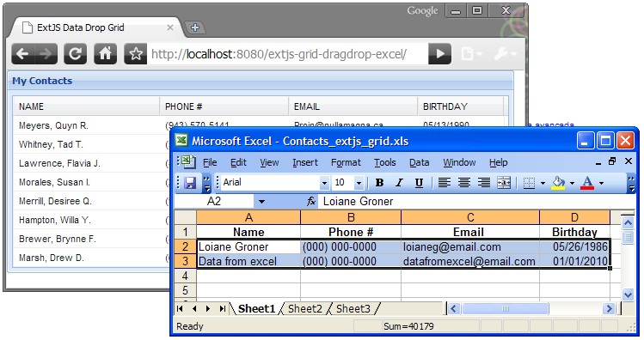This screenshot has width=644, height=340.
Task: Apply red font color
Action: point(587,183)
